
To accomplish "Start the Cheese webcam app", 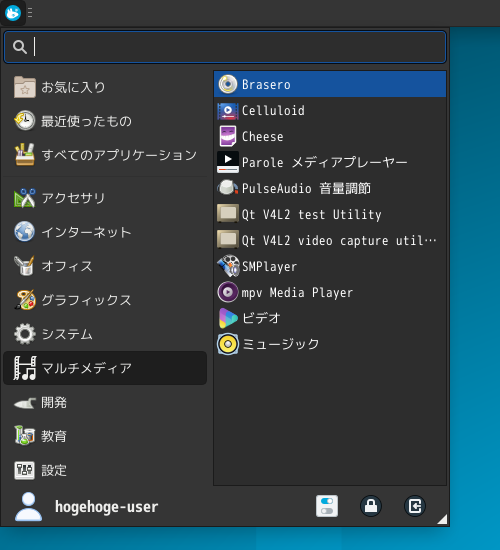I will coord(330,136).
